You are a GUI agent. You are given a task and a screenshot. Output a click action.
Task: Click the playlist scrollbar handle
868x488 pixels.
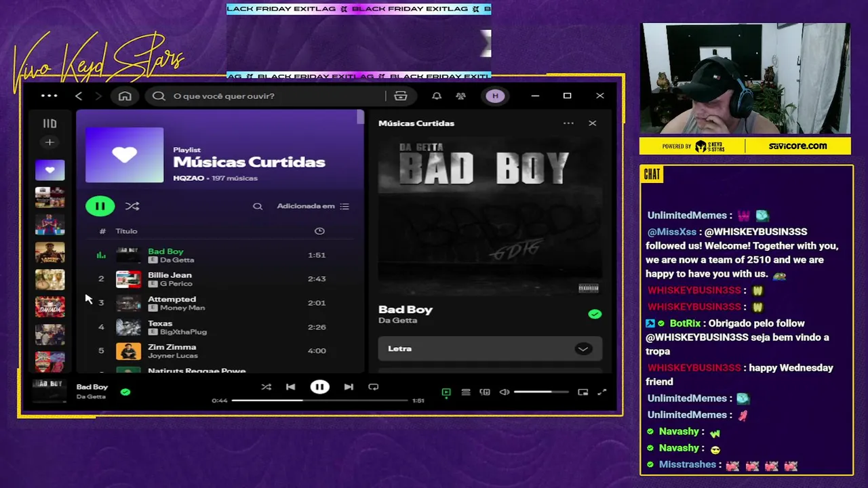tap(360, 118)
